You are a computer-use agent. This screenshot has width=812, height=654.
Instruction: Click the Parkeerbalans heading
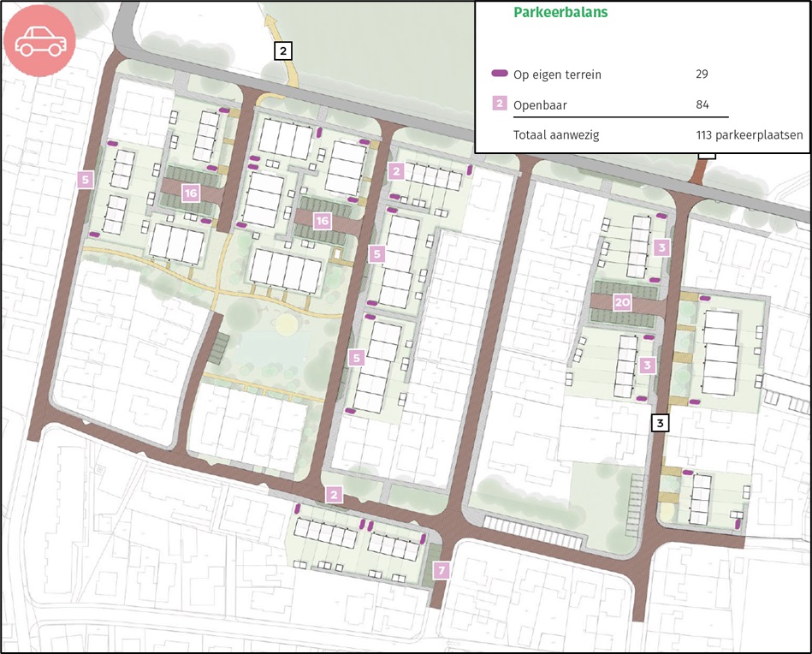(x=560, y=13)
